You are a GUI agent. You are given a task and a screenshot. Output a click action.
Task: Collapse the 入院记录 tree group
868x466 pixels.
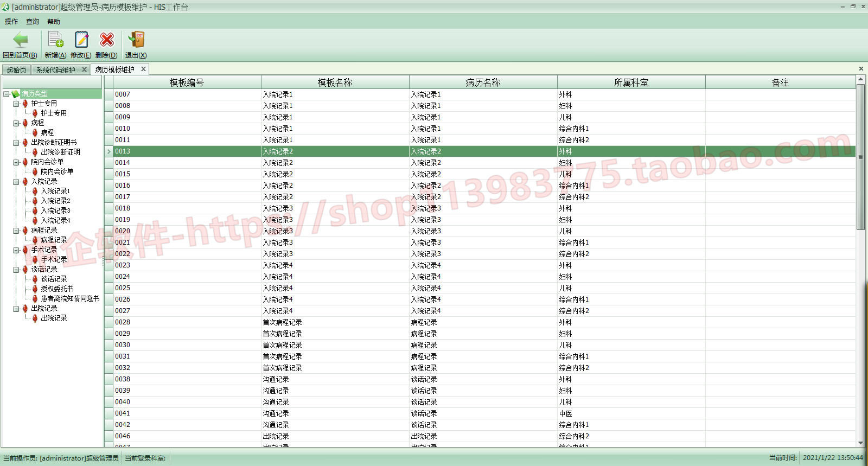(x=16, y=182)
